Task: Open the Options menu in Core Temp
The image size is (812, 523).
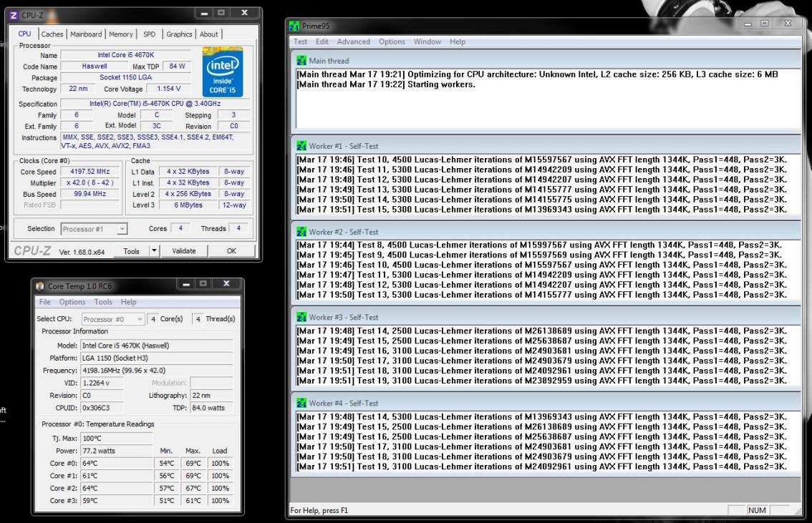Action: tap(72, 302)
